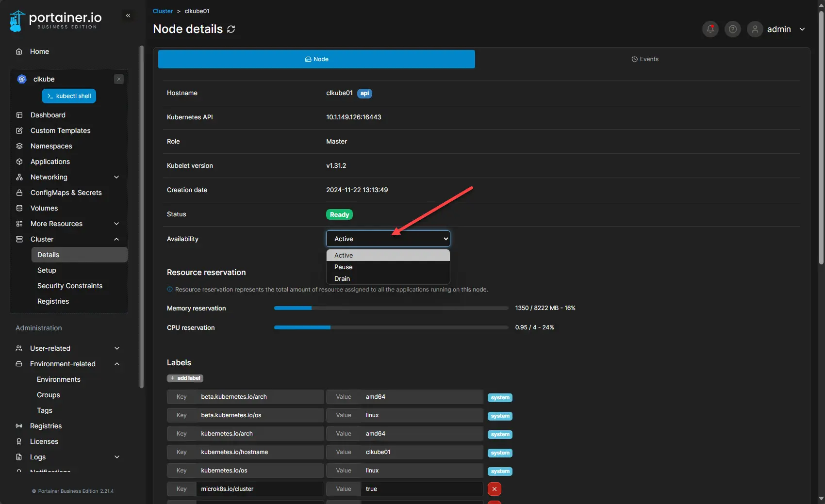Switch to the Events tab

tap(644, 59)
